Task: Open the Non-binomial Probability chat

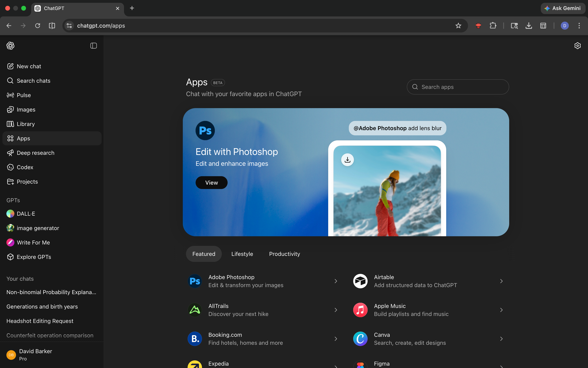Action: [52, 292]
